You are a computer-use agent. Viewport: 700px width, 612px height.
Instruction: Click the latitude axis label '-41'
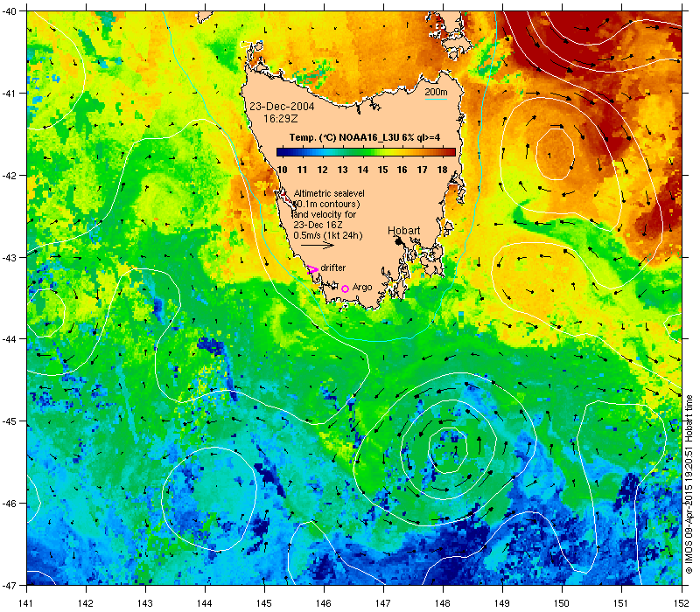point(9,94)
